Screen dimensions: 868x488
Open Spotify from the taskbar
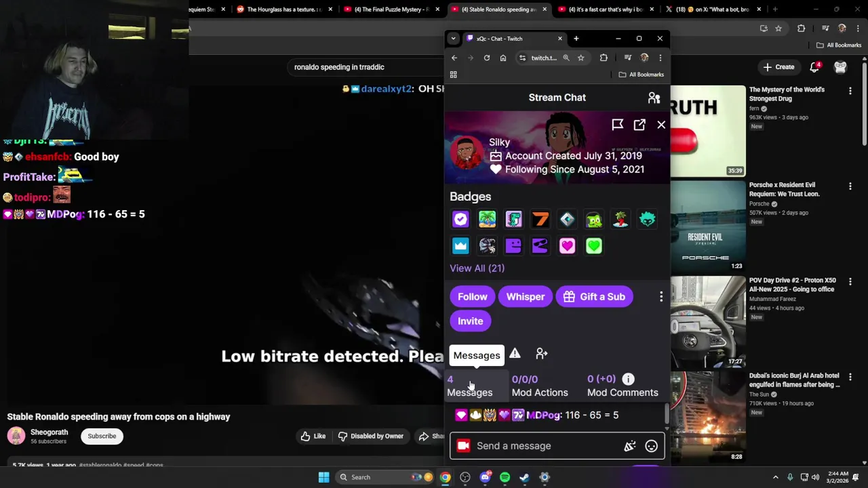[505, 477]
